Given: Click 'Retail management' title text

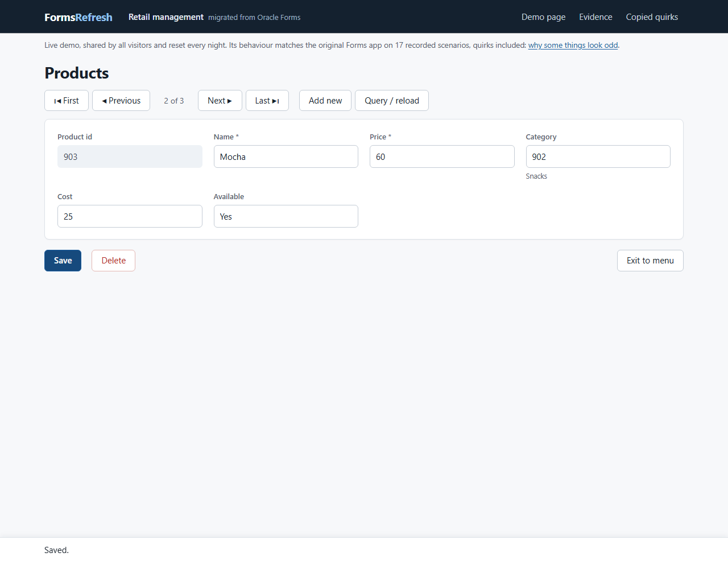Looking at the screenshot, I should point(166,17).
